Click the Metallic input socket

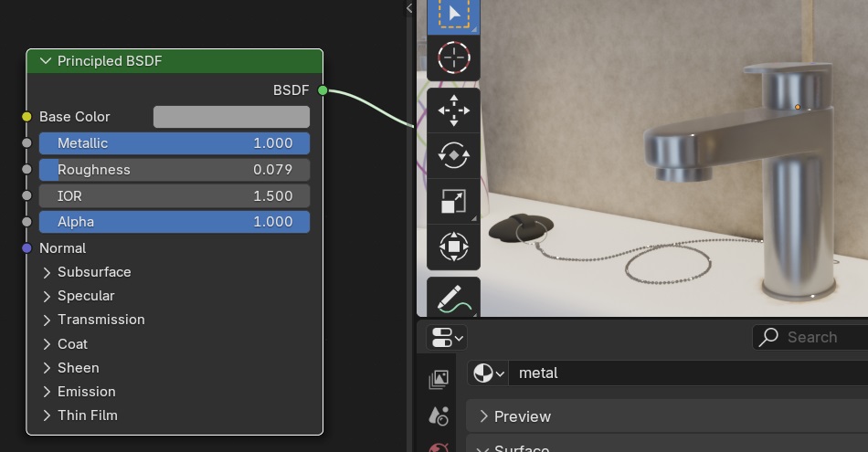point(26,143)
